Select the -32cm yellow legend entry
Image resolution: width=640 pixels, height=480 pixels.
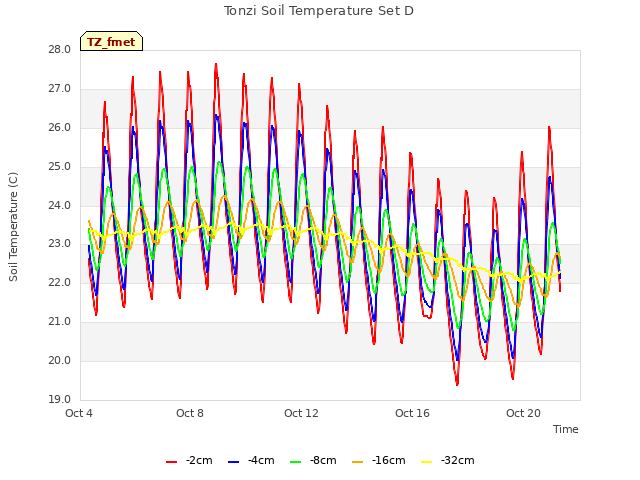447,461
